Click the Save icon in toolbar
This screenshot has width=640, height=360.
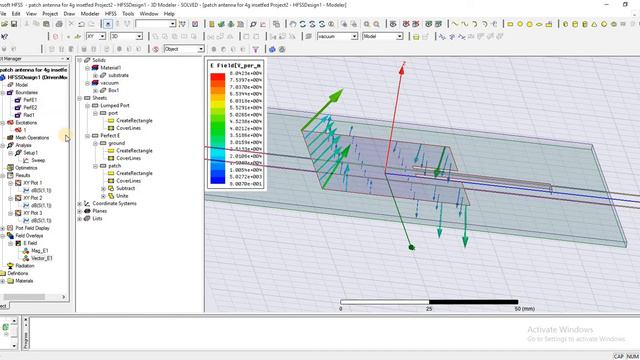[x=14, y=24]
